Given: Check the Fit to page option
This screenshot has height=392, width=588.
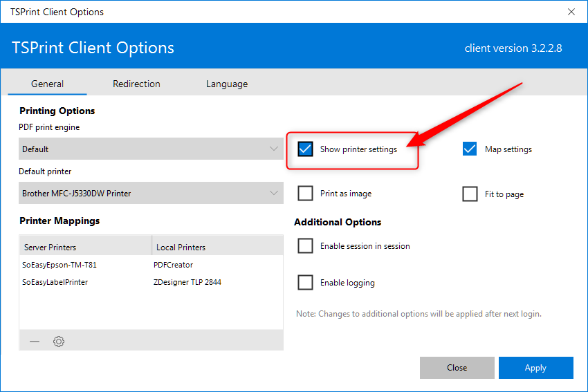Looking at the screenshot, I should [470, 194].
